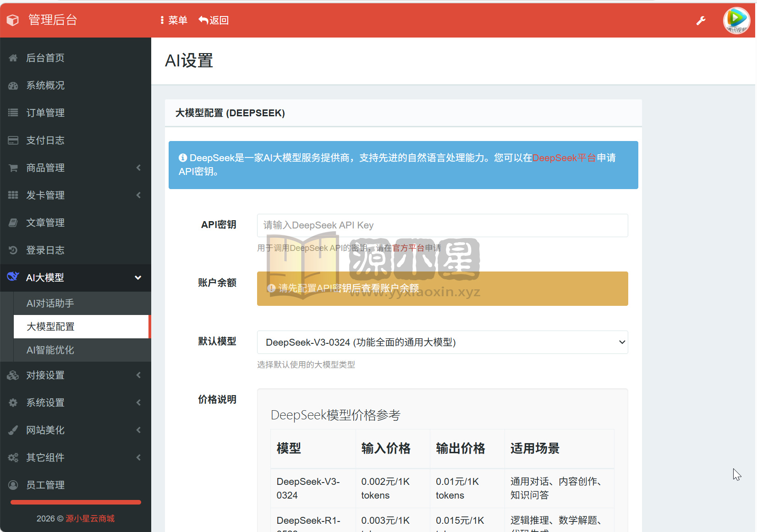Click the 登录日志 history icon
This screenshot has width=757, height=532.
pos(13,250)
